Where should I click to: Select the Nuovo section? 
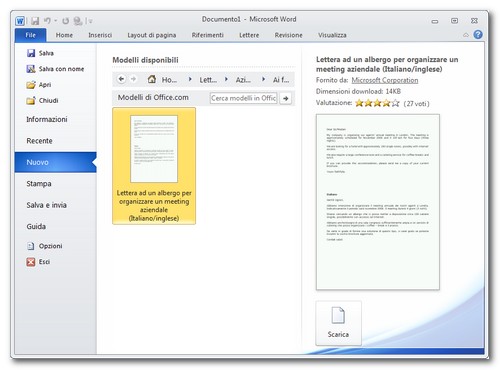coord(55,162)
